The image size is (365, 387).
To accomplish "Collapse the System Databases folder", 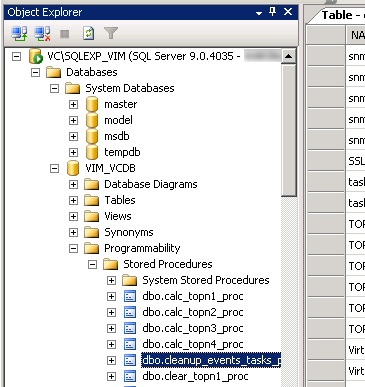I will click(54, 88).
